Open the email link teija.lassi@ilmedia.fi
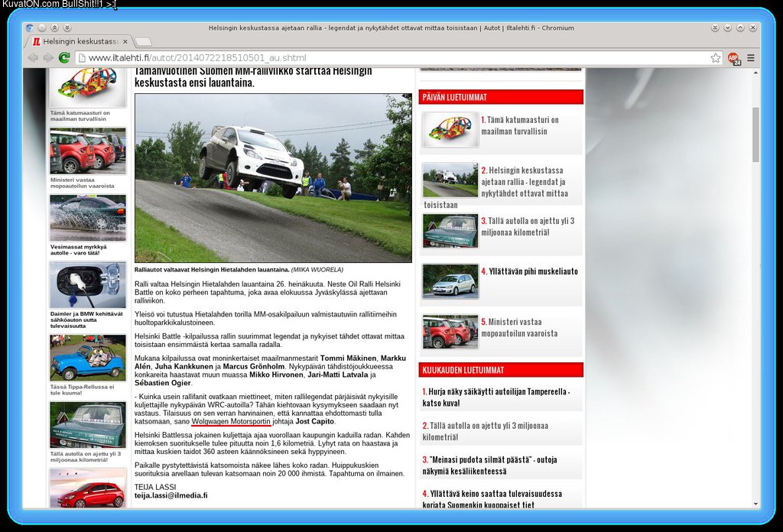 (x=171, y=495)
